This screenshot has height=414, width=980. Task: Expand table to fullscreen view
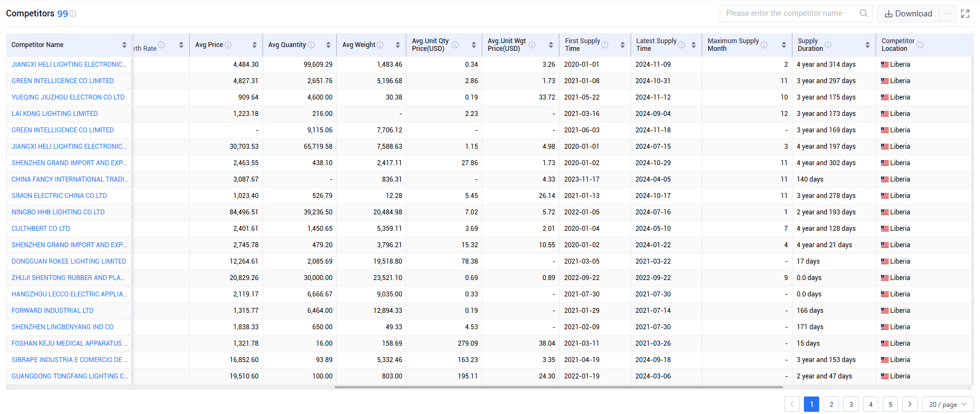965,14
